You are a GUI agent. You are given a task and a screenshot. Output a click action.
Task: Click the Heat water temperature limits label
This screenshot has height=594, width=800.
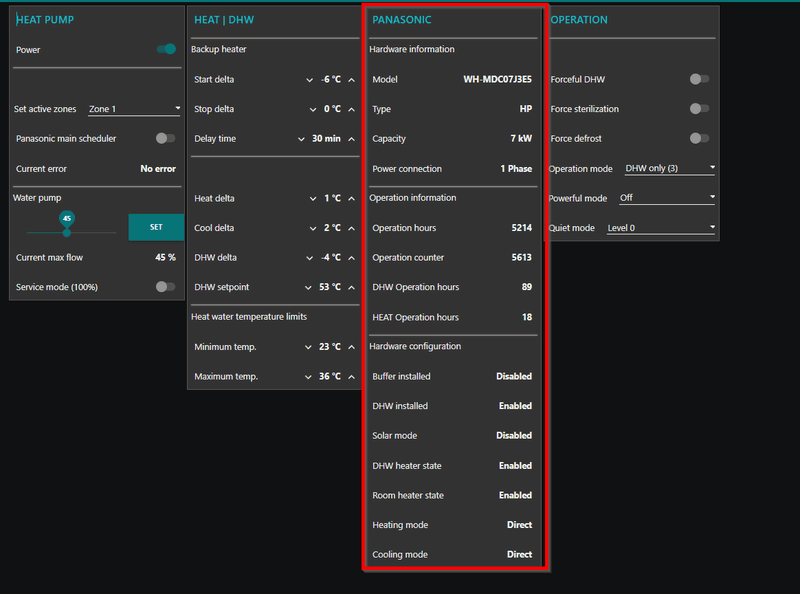(249, 316)
